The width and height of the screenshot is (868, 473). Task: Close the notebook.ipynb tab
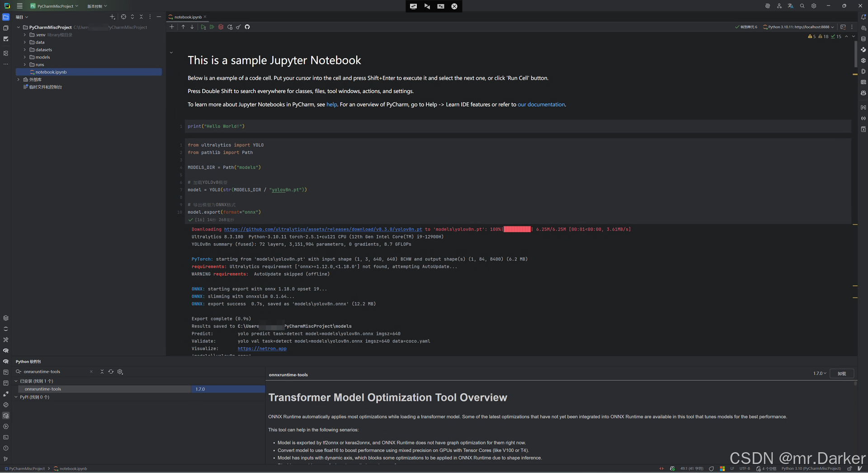click(x=205, y=17)
